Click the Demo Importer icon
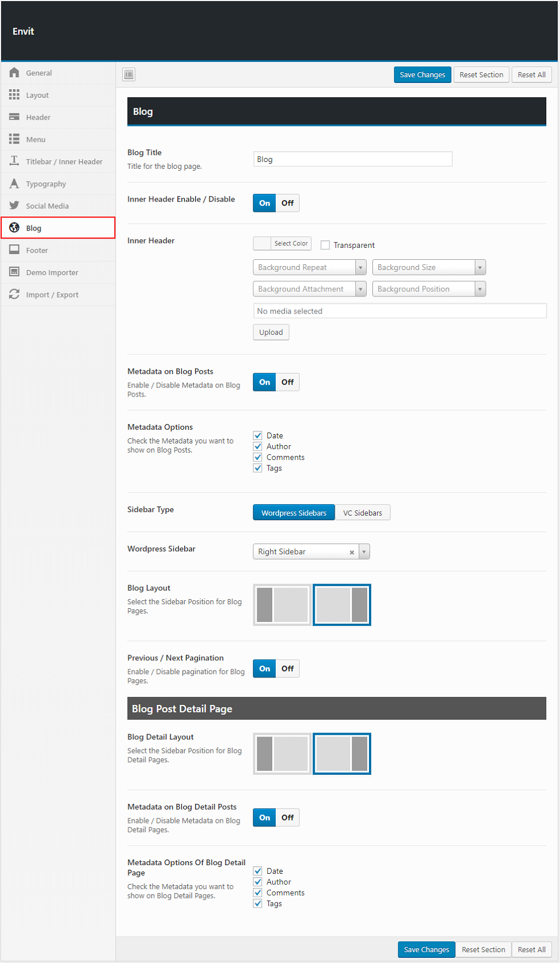Screen dimensions: 560x963 point(14,272)
